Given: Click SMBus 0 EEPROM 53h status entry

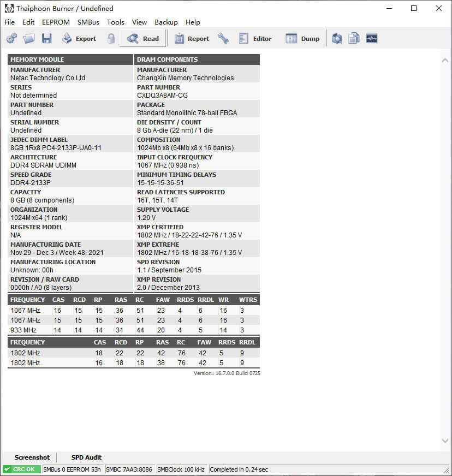Looking at the screenshot, I should [x=72, y=469].
